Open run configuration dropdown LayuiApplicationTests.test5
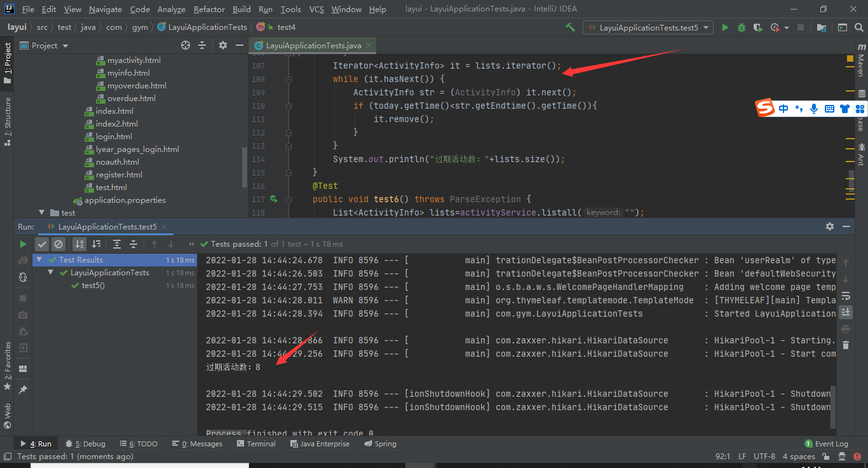Screen dimensions: 868x468 tap(648, 27)
